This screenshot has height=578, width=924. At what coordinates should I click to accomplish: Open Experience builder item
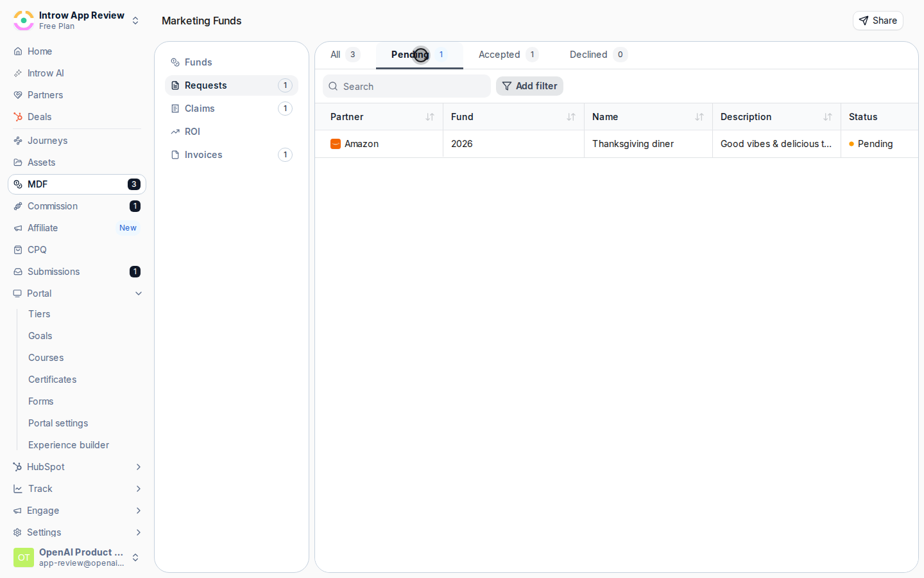(x=69, y=445)
